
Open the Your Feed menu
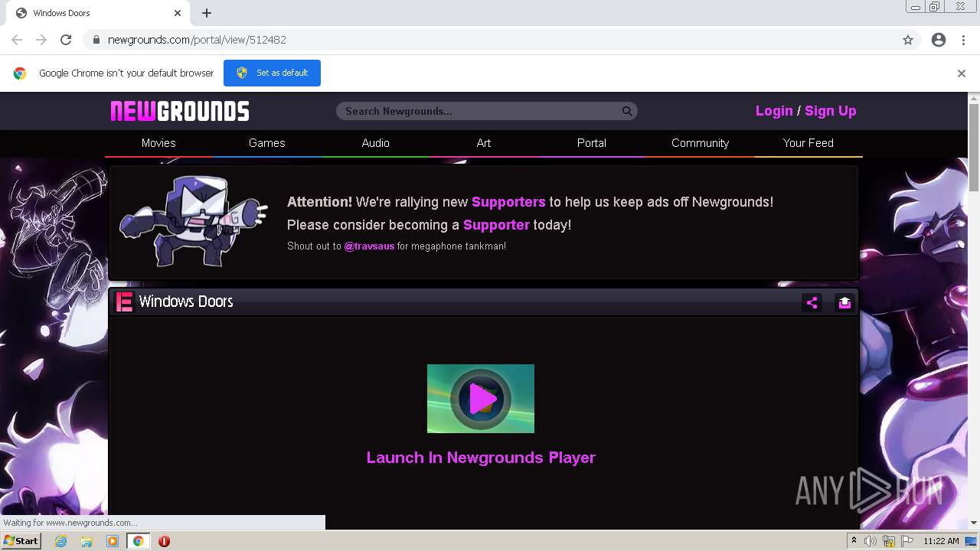tap(808, 143)
